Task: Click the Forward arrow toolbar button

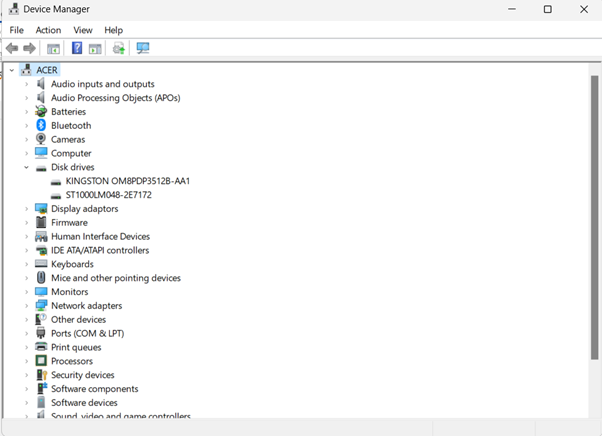Action: coord(30,48)
